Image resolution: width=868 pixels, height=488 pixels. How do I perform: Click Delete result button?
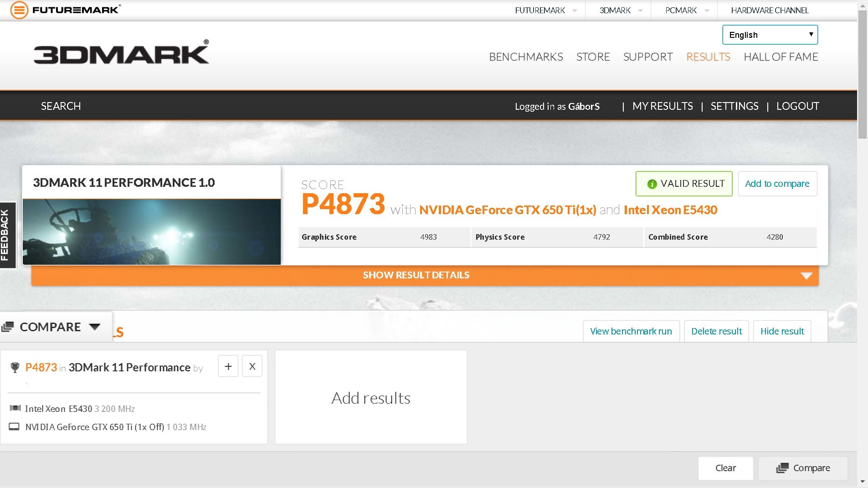click(x=717, y=331)
